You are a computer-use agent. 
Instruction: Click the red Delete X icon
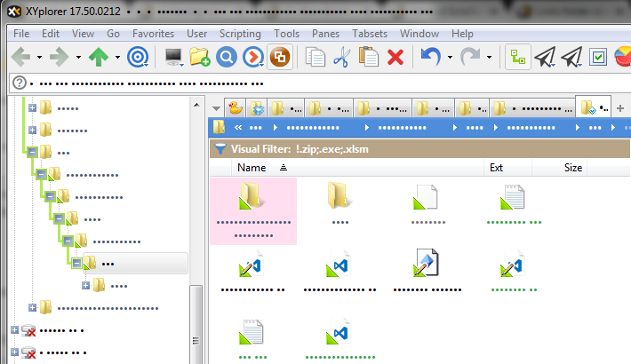395,58
